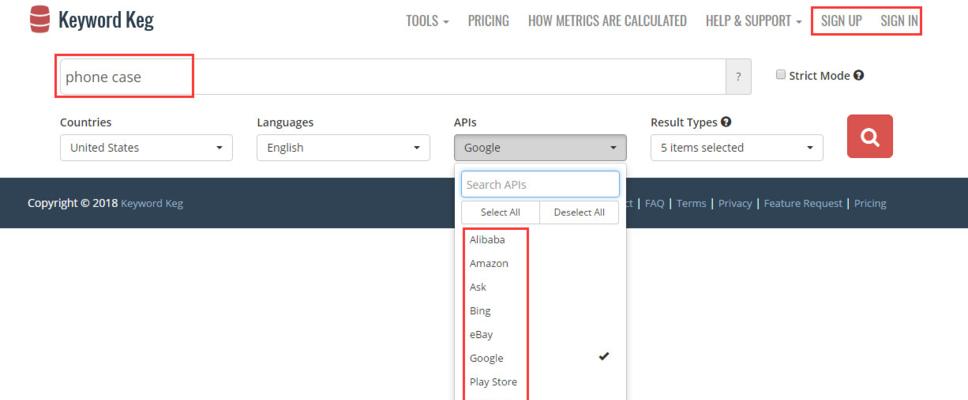
Task: Enable the Strict Mode checkbox
Action: (781, 75)
